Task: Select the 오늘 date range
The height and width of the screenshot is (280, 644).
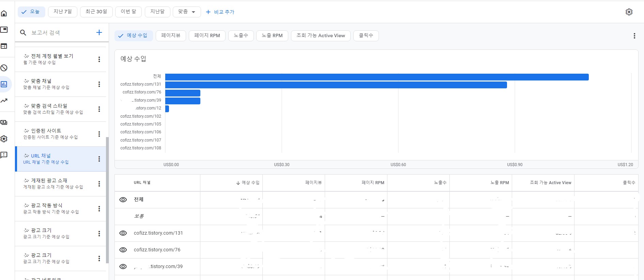Action: click(x=31, y=12)
